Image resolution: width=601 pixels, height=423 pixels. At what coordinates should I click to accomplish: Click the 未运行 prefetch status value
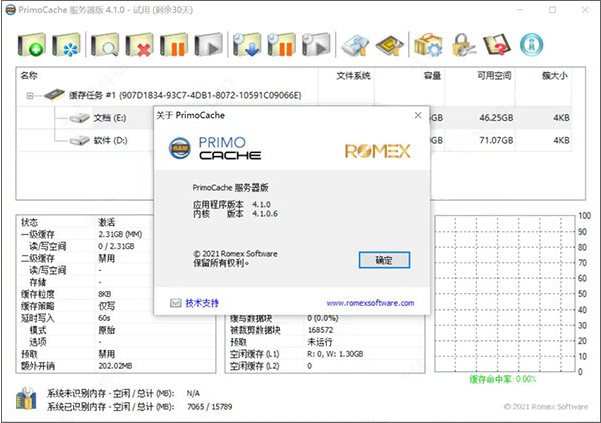click(x=320, y=342)
